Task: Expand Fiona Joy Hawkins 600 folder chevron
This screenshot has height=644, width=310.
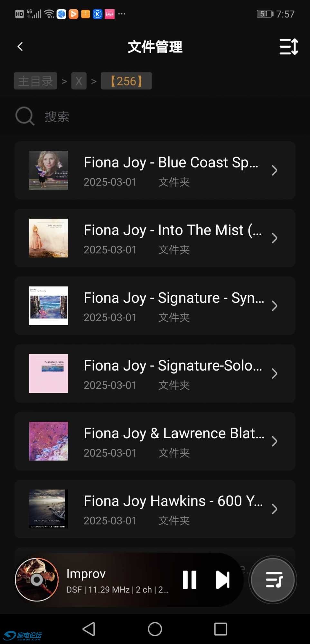Action: [x=274, y=509]
